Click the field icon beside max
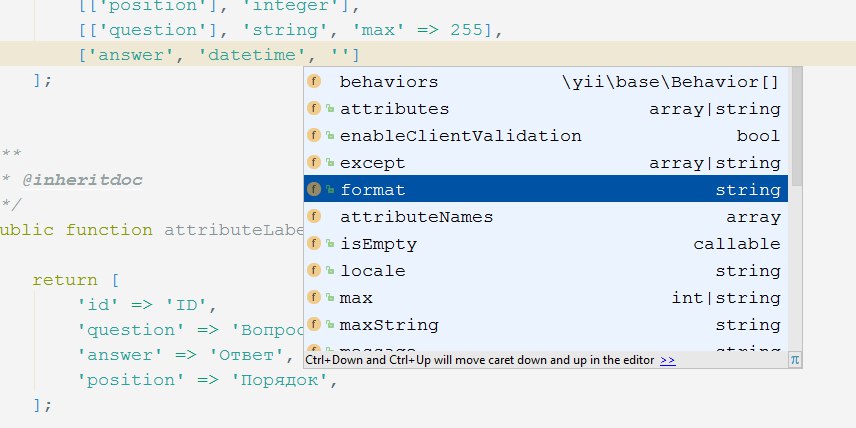This screenshot has height=428, width=856. tap(313, 298)
